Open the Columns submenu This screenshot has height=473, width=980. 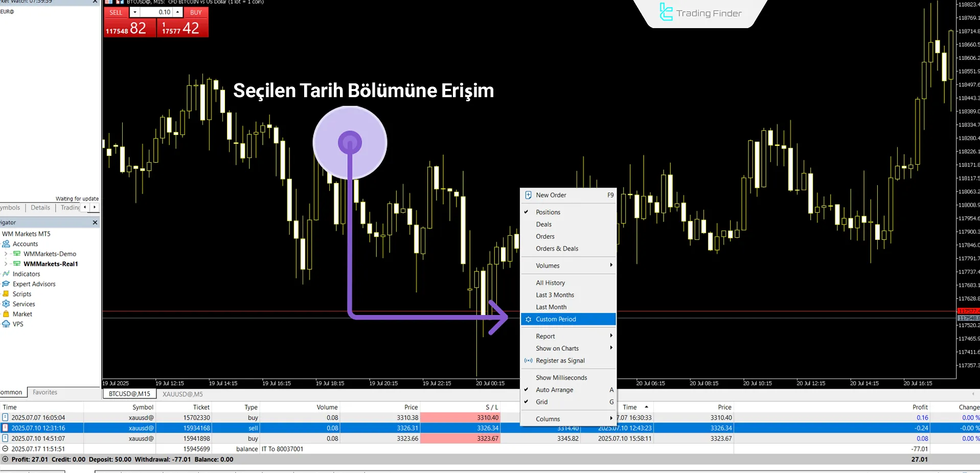coord(567,419)
